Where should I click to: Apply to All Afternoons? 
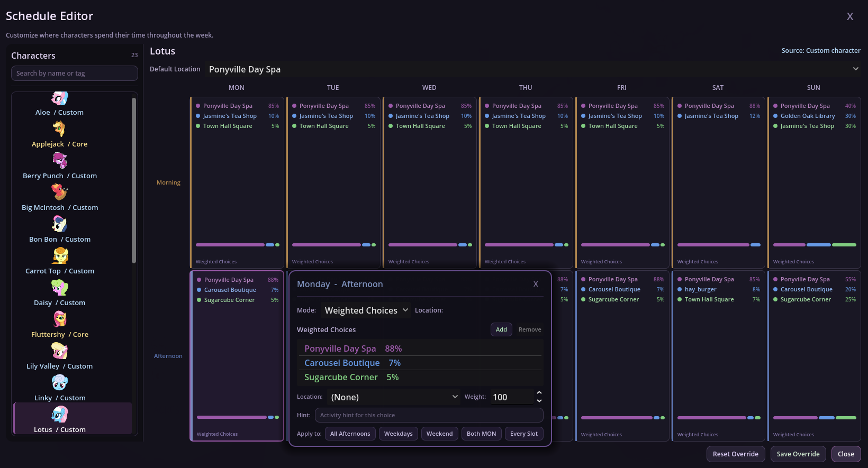point(350,434)
